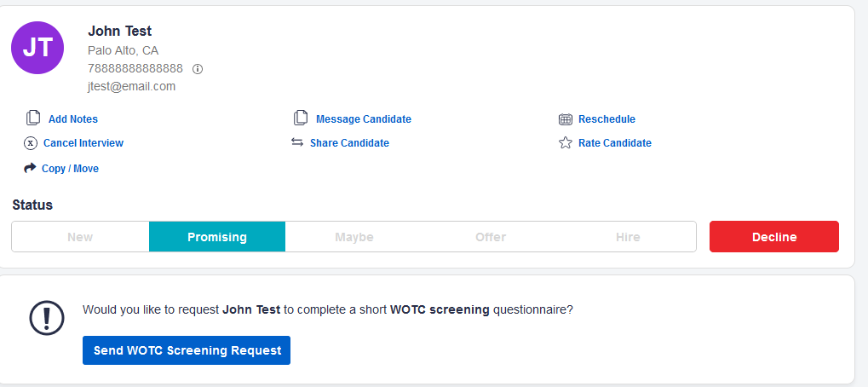Click the Rate Candidate star icon

click(565, 143)
